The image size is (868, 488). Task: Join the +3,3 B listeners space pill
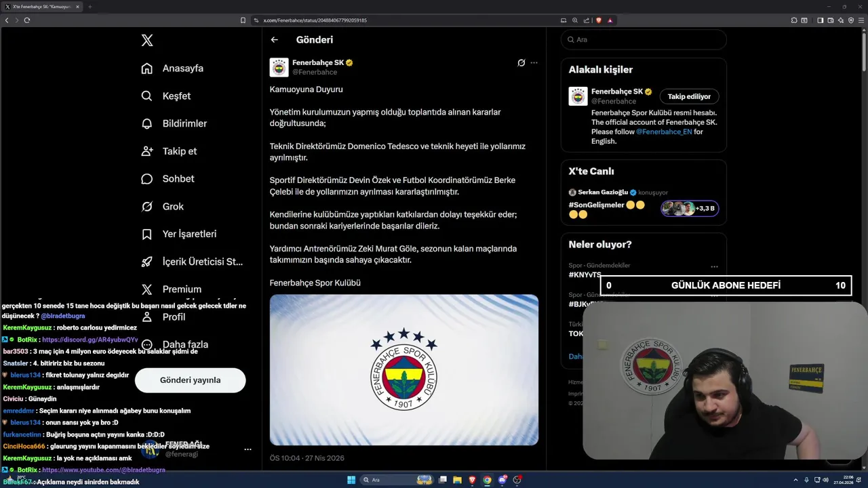pyautogui.click(x=690, y=208)
